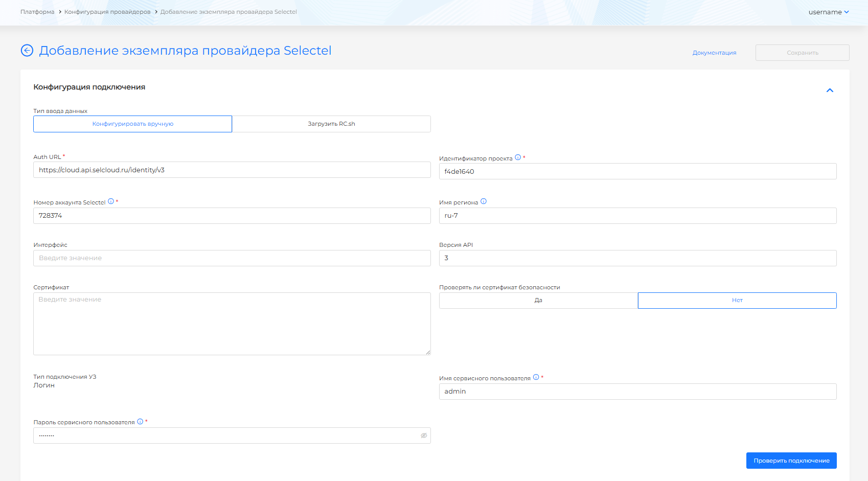Open the Документация link
The width and height of the screenshot is (868, 481).
point(714,53)
